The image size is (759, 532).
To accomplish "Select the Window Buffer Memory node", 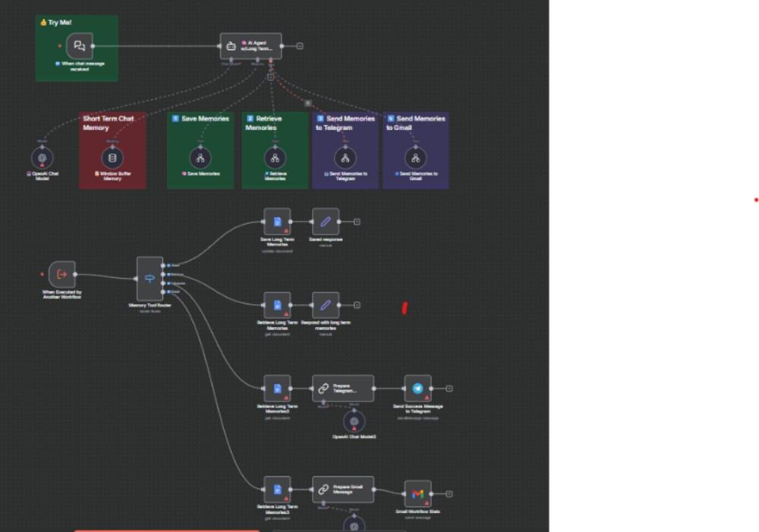I will point(112,158).
